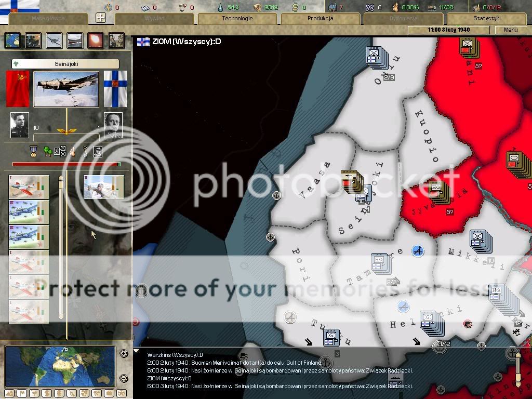Zoom in with the minimap plus button

pyautogui.click(x=124, y=353)
